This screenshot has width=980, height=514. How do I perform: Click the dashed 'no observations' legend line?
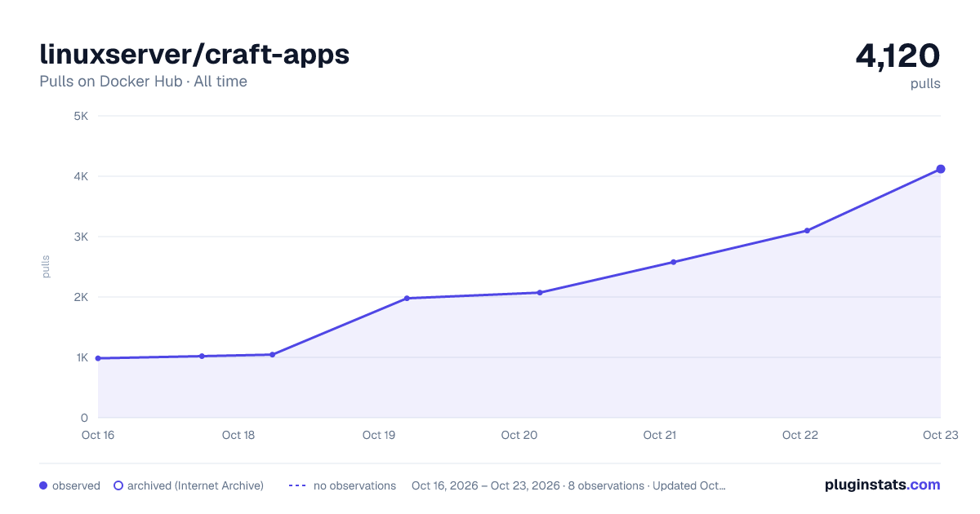pyautogui.click(x=297, y=485)
